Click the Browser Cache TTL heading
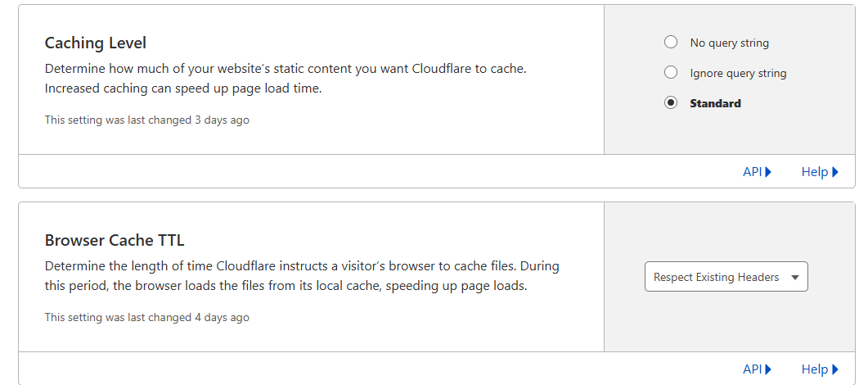This screenshot has height=385, width=868. tap(115, 240)
